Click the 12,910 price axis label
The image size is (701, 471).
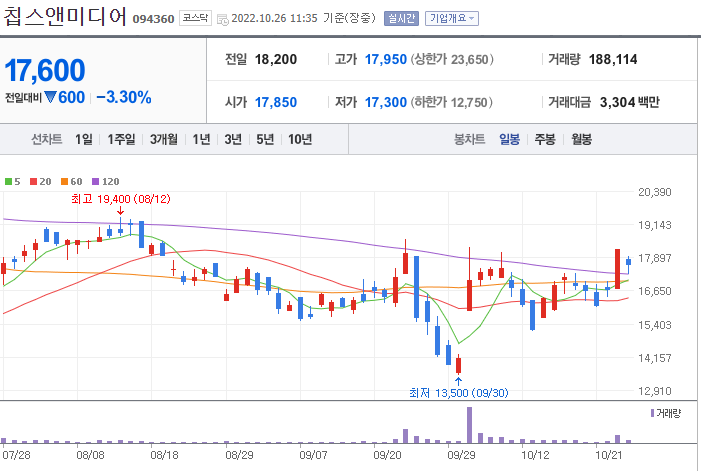pos(655,391)
